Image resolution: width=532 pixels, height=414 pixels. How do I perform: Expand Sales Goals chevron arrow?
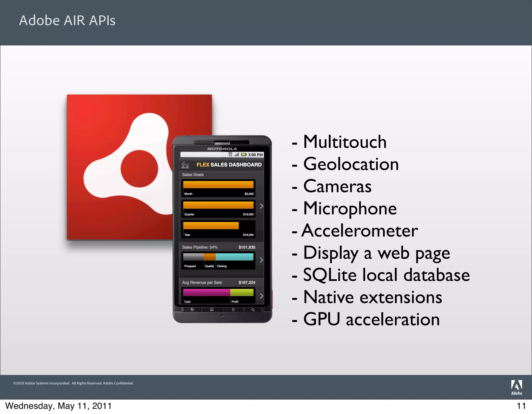pyautogui.click(x=261, y=206)
